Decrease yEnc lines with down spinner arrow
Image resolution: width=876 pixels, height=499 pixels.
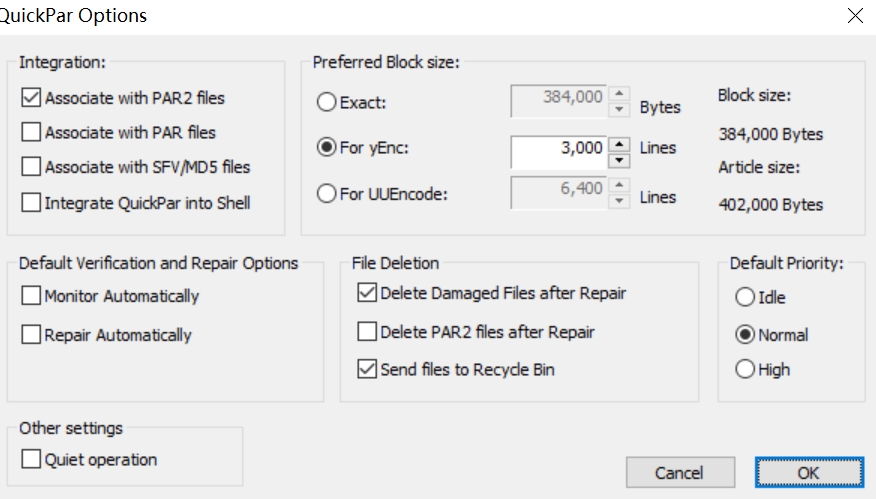click(x=618, y=160)
